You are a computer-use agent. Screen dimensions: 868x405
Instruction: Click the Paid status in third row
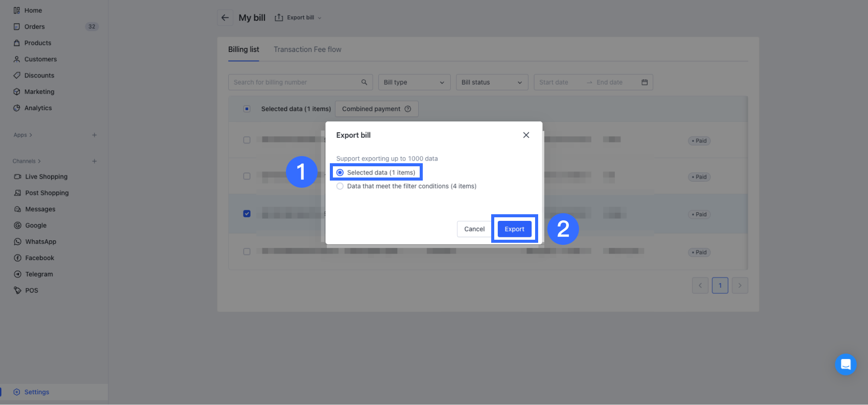(x=700, y=214)
